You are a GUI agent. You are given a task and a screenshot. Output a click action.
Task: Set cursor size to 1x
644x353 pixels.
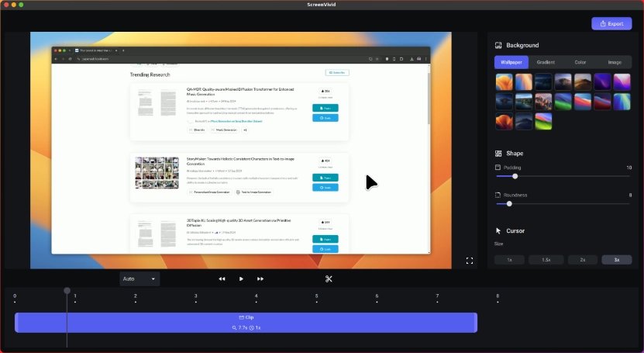[x=509, y=260]
